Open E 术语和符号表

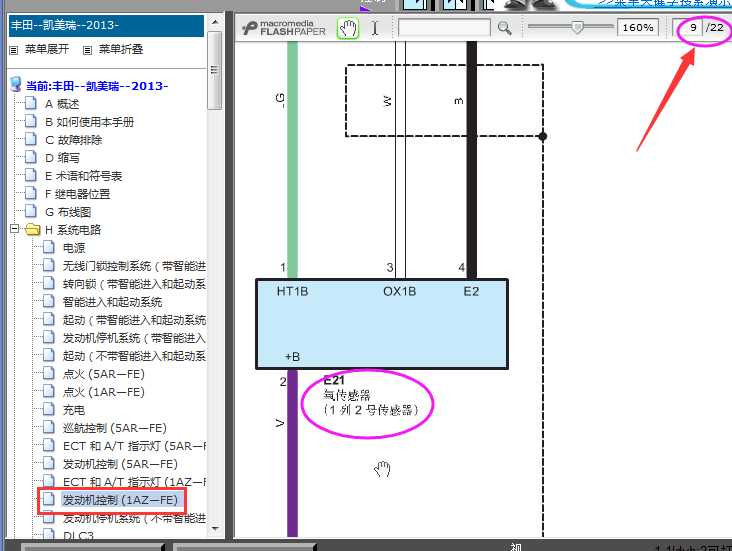84,176
